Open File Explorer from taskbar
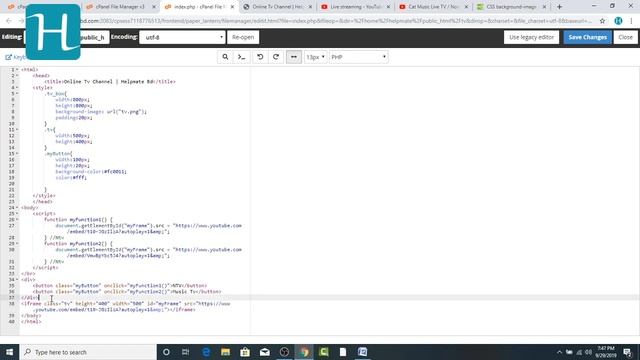 (225, 352)
